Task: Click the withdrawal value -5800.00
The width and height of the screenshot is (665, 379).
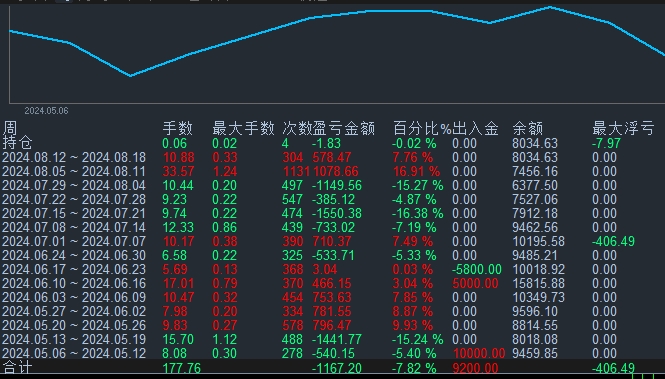Action: [477, 270]
